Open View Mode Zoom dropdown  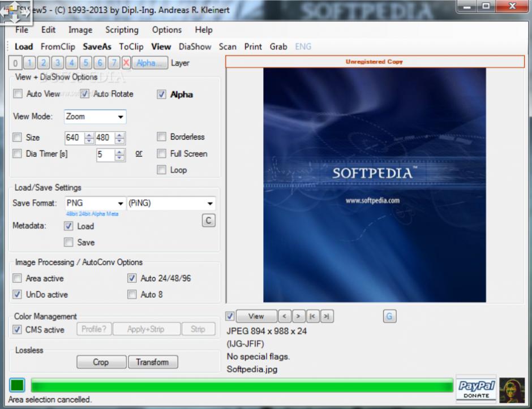(95, 117)
